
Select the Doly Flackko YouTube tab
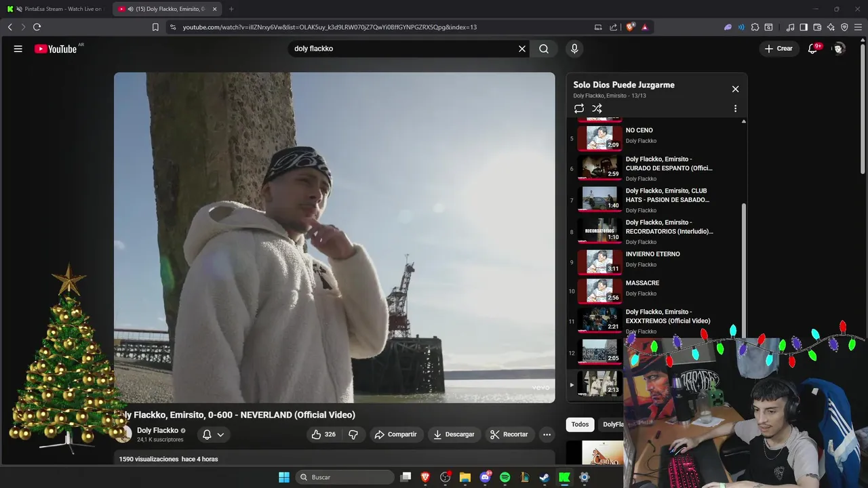pos(167,9)
